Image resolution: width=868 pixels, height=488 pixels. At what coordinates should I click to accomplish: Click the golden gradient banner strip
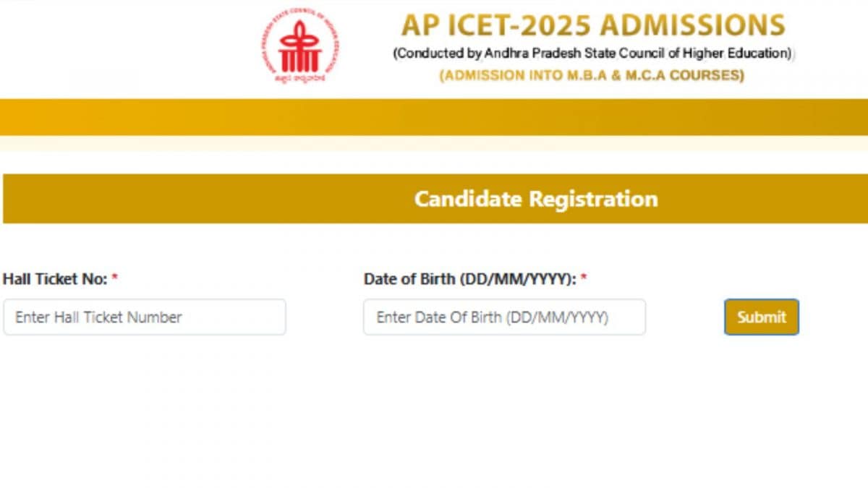tap(434, 117)
